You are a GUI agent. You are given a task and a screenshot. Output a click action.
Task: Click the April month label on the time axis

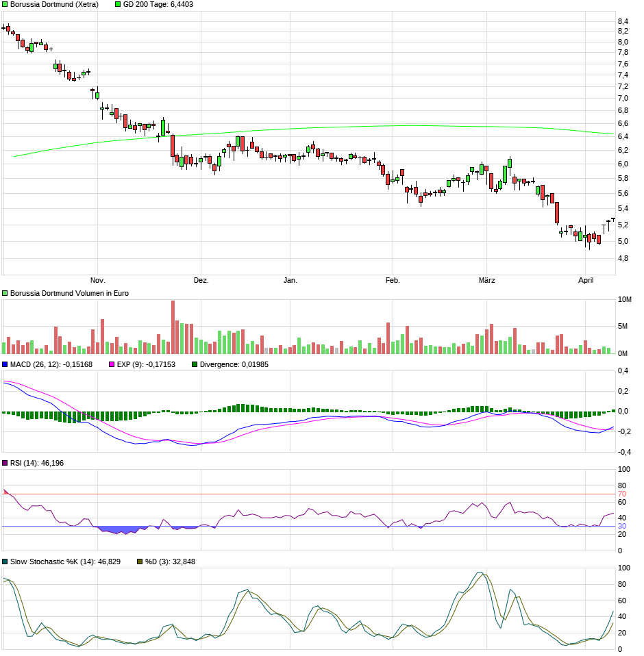[585, 280]
